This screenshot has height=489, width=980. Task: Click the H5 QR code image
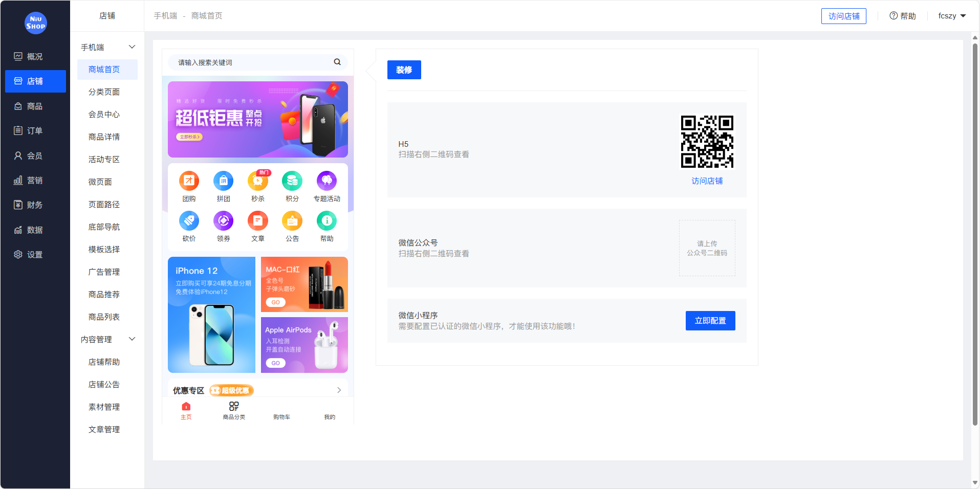click(x=707, y=142)
